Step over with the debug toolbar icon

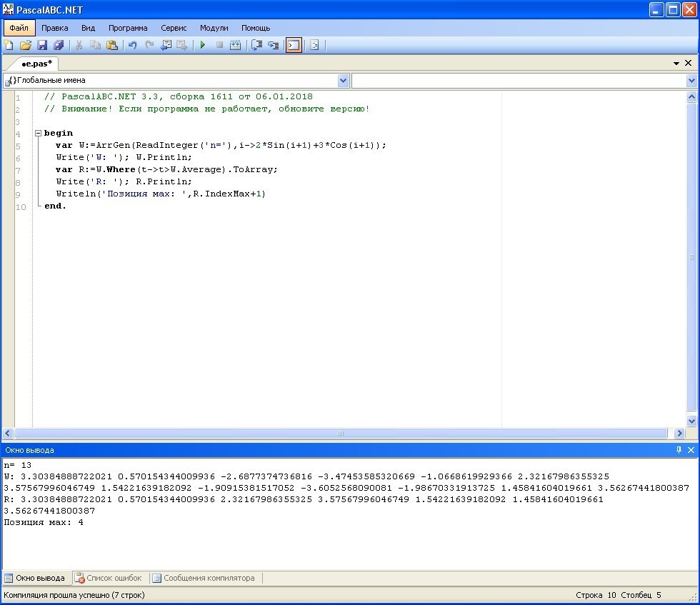point(256,45)
